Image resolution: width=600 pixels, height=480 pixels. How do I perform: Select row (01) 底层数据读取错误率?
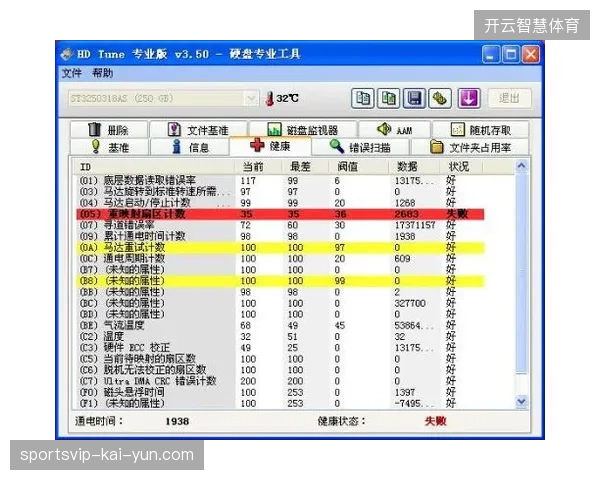pyautogui.click(x=280, y=181)
